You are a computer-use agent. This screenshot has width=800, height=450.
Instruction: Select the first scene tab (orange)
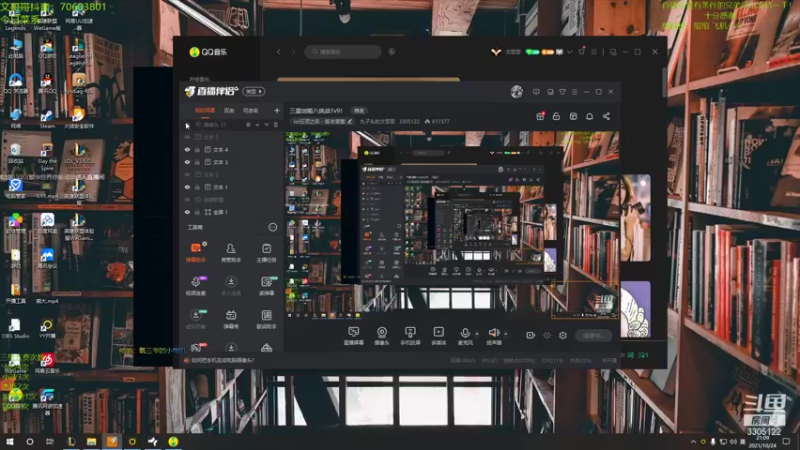coord(205,110)
